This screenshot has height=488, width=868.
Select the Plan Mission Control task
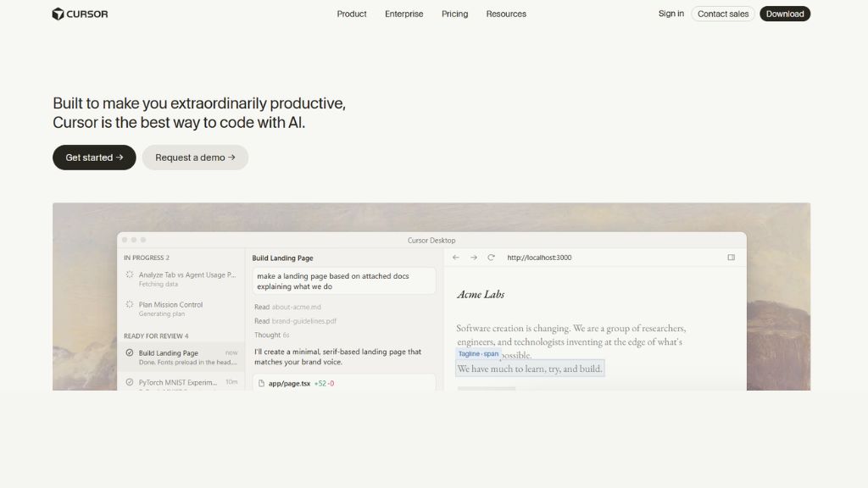click(x=181, y=308)
